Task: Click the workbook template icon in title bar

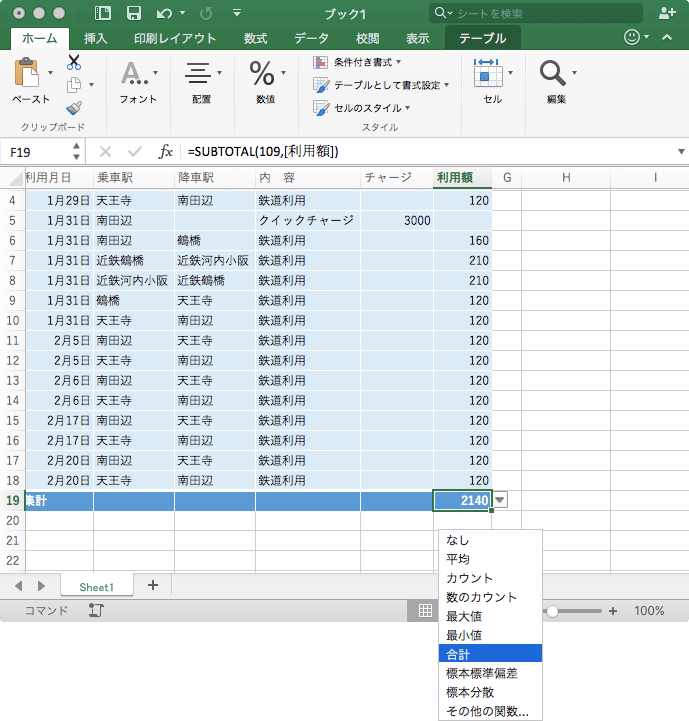Action: (x=103, y=13)
